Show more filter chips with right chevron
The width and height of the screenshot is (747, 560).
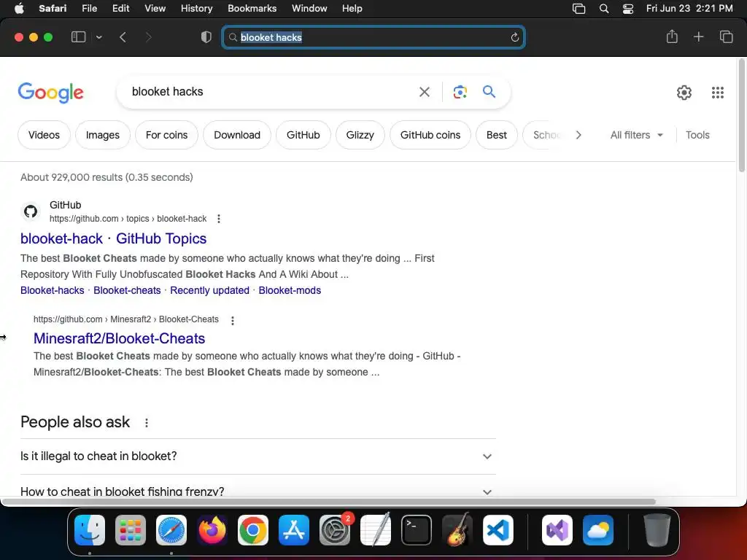(x=578, y=135)
